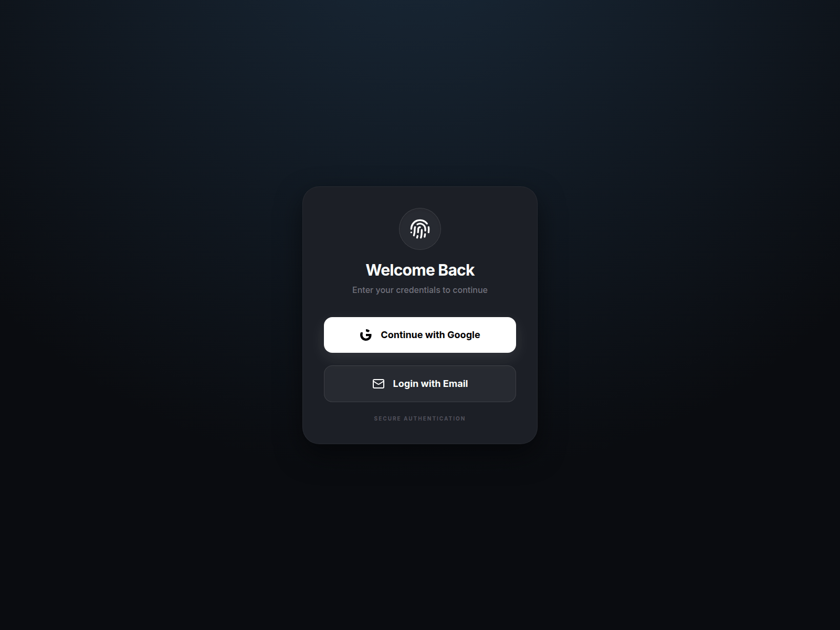The width and height of the screenshot is (840, 630).
Task: Choose Login with Email option
Action: [420, 384]
